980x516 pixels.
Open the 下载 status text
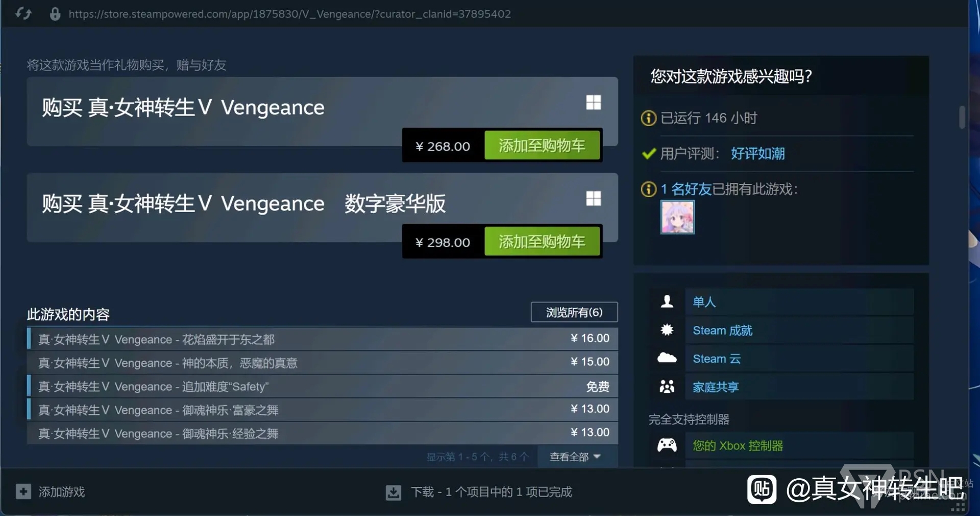(491, 492)
